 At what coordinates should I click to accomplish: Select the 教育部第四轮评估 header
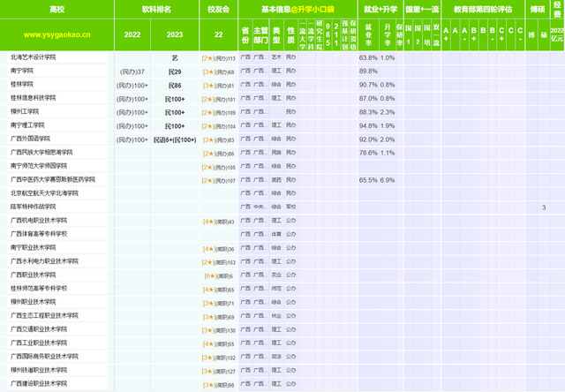point(483,10)
